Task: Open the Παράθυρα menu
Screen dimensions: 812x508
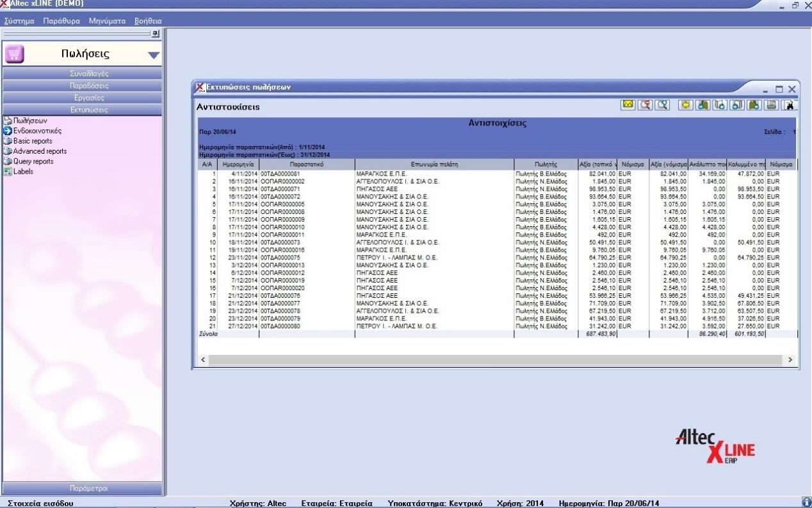Action: point(61,21)
